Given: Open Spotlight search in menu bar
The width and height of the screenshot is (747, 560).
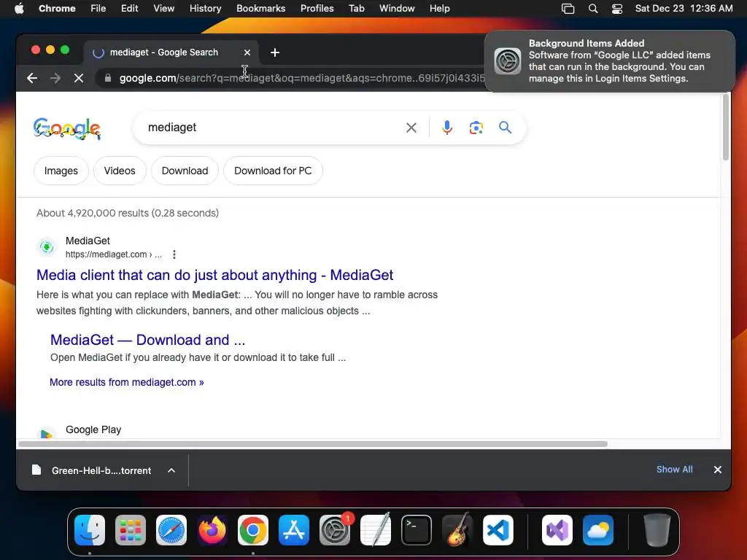Looking at the screenshot, I should tap(593, 9).
